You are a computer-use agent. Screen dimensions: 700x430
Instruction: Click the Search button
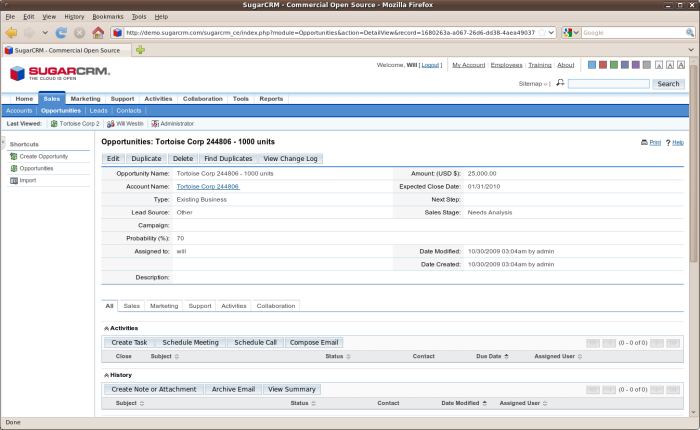click(x=668, y=83)
